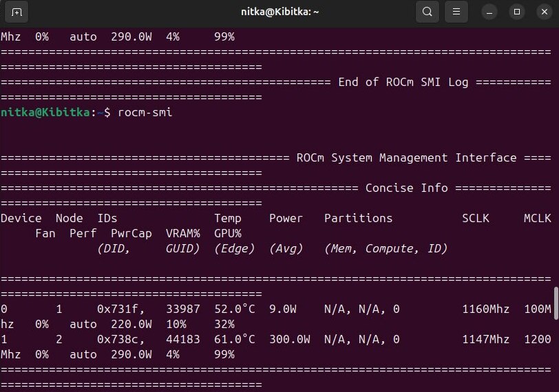Click the VRAM% column header

[x=182, y=234]
